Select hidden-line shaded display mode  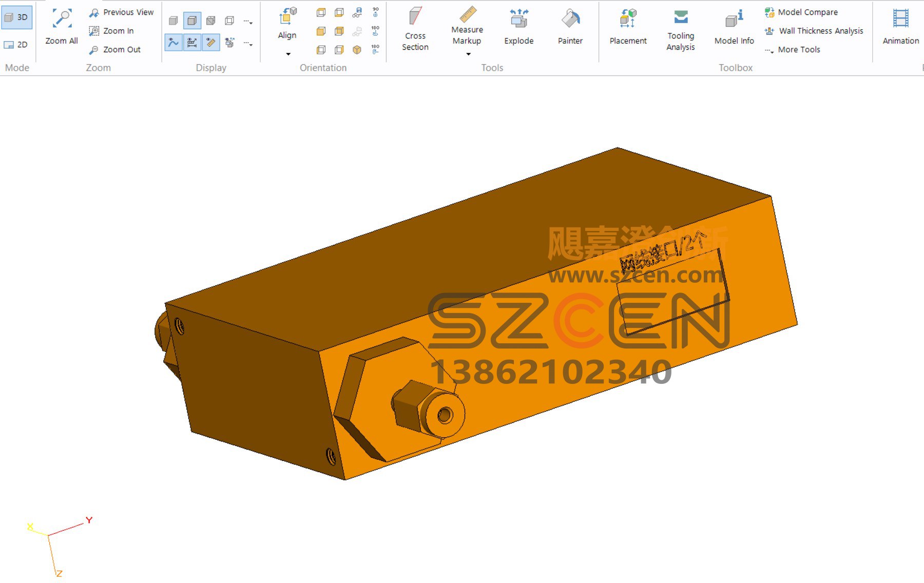point(210,21)
